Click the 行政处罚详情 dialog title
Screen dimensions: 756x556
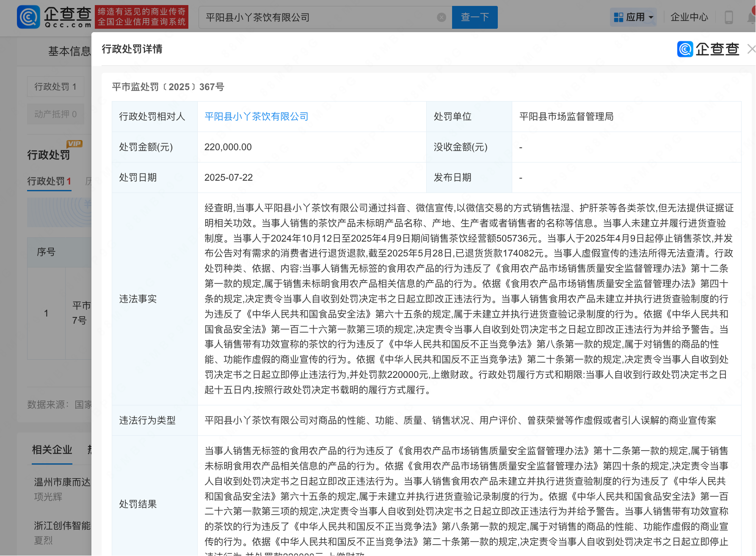pyautogui.click(x=132, y=49)
